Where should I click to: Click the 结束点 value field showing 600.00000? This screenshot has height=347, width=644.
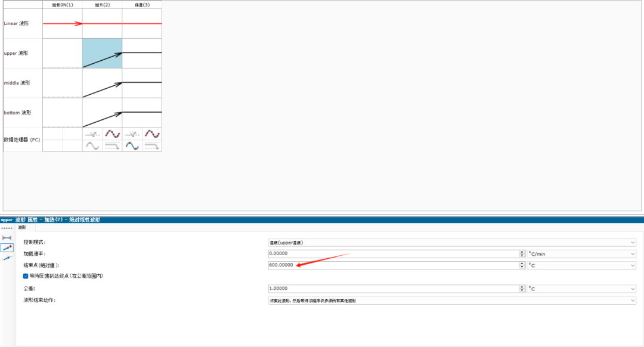[x=394, y=265]
